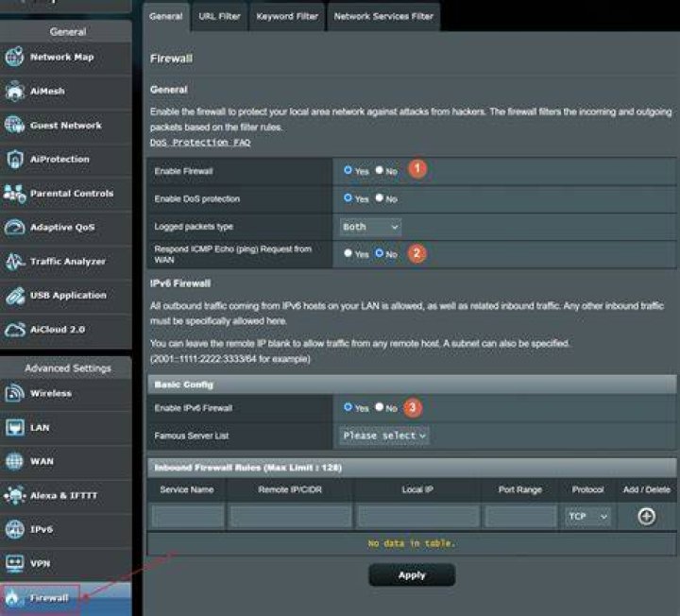Open the Guest Network page label

66,126
